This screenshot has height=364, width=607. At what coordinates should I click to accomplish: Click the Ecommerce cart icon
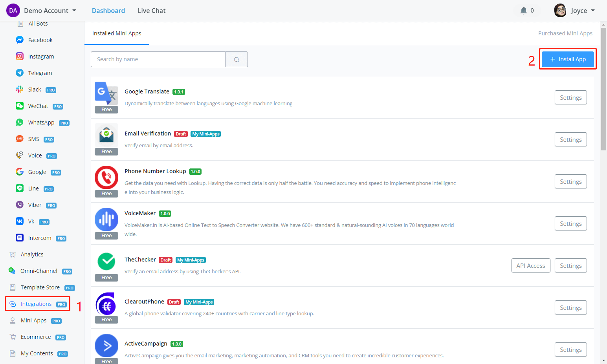pos(13,337)
